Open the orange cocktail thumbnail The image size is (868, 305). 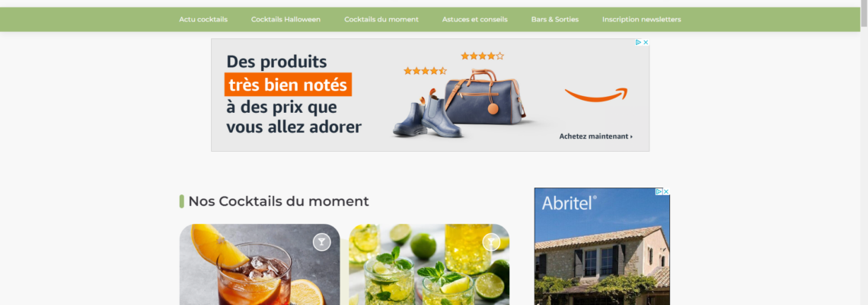click(260, 265)
